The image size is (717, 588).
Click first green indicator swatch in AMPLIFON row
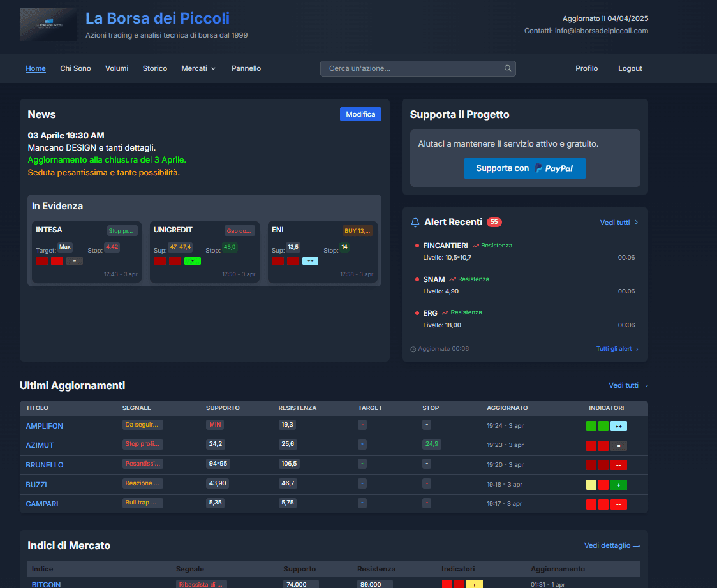(591, 426)
